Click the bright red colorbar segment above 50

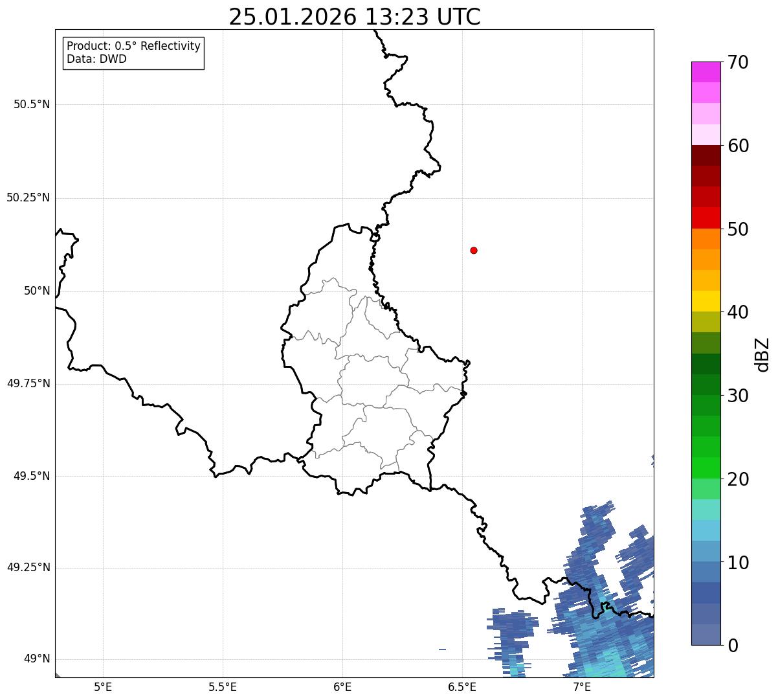coord(706,218)
